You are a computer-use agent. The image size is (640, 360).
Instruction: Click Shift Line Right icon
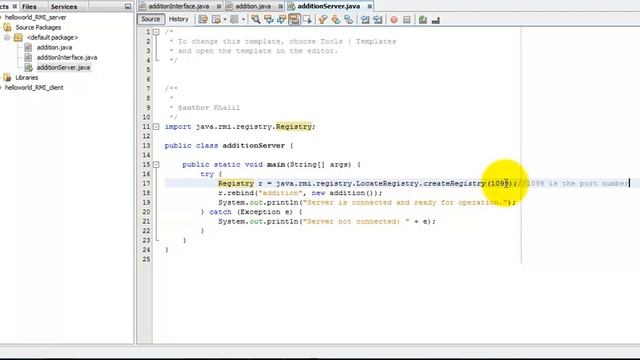[x=378, y=20]
